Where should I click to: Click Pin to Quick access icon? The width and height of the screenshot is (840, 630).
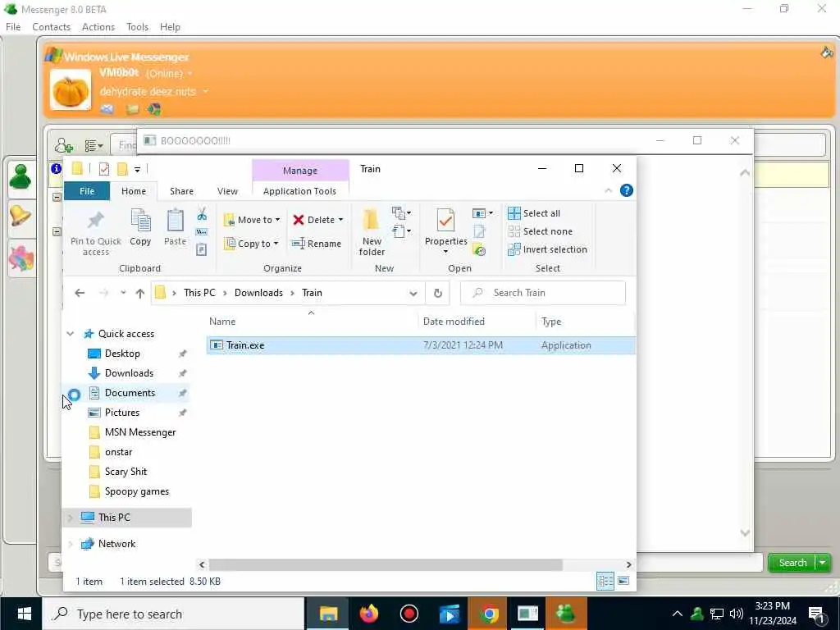click(x=95, y=220)
